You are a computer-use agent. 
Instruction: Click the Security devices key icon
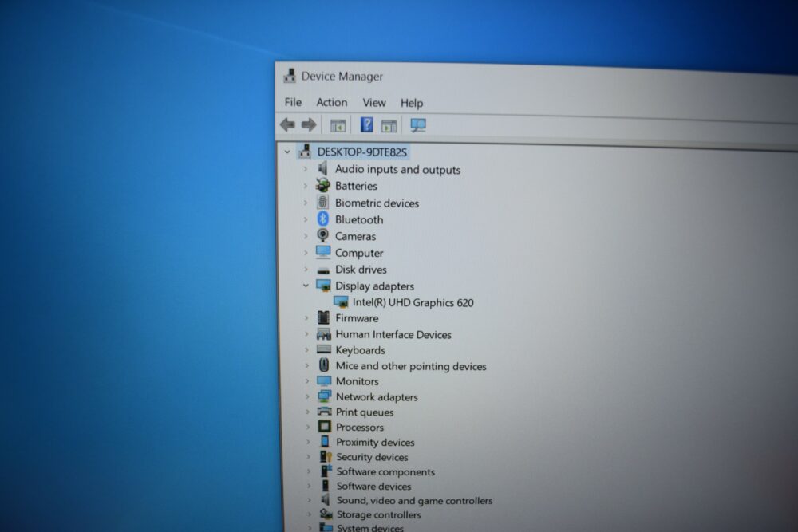[326, 456]
